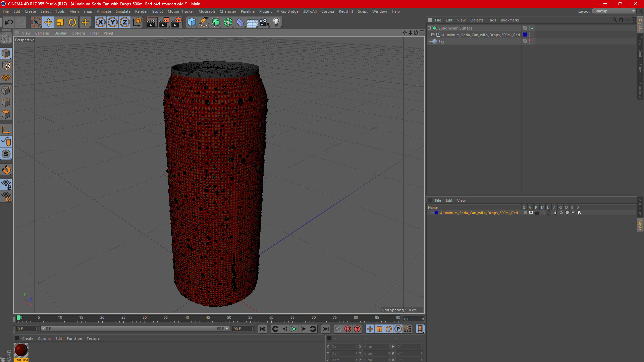Switch to the Structure tab

point(640,90)
